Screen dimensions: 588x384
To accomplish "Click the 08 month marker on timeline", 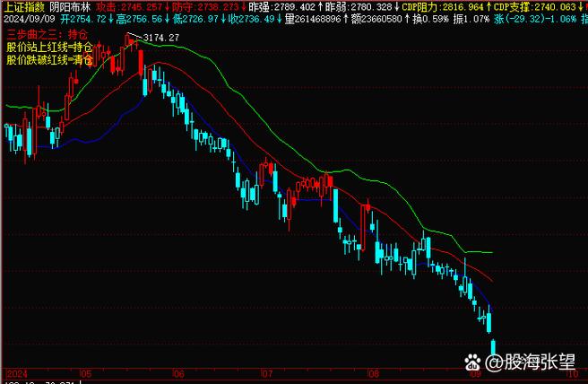I will point(373,373).
